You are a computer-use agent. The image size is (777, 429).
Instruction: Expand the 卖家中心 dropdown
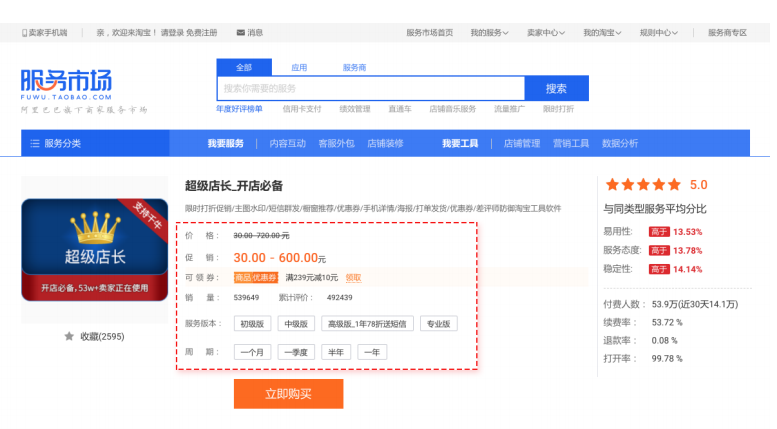pyautogui.click(x=546, y=33)
